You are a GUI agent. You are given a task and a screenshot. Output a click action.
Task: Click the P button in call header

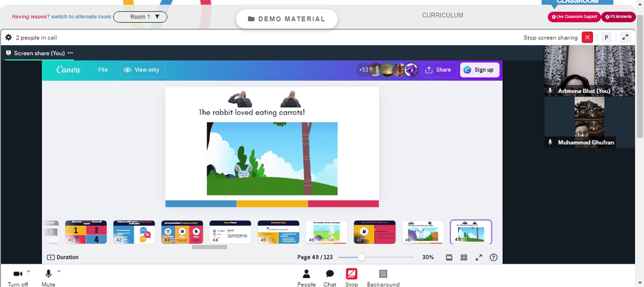[x=606, y=37]
